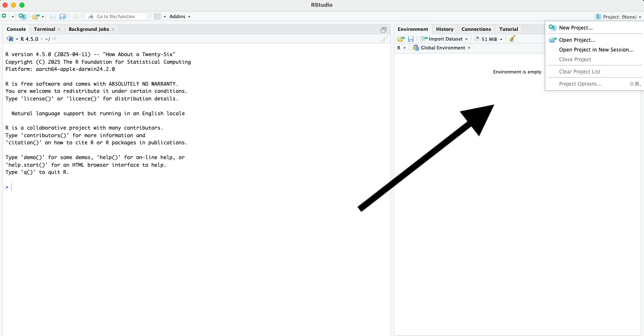Expand the Global Environment dropdown
This screenshot has width=644, height=336.
[x=442, y=48]
